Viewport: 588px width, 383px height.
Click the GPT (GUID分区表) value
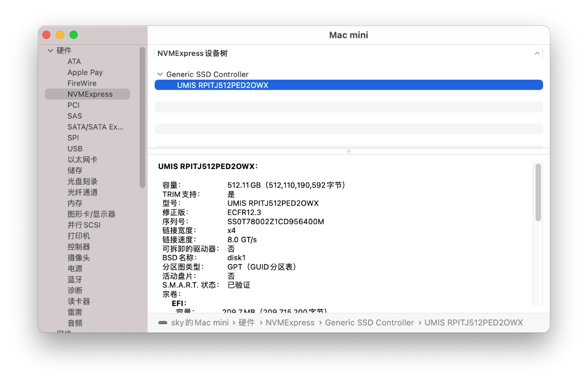[x=262, y=267]
